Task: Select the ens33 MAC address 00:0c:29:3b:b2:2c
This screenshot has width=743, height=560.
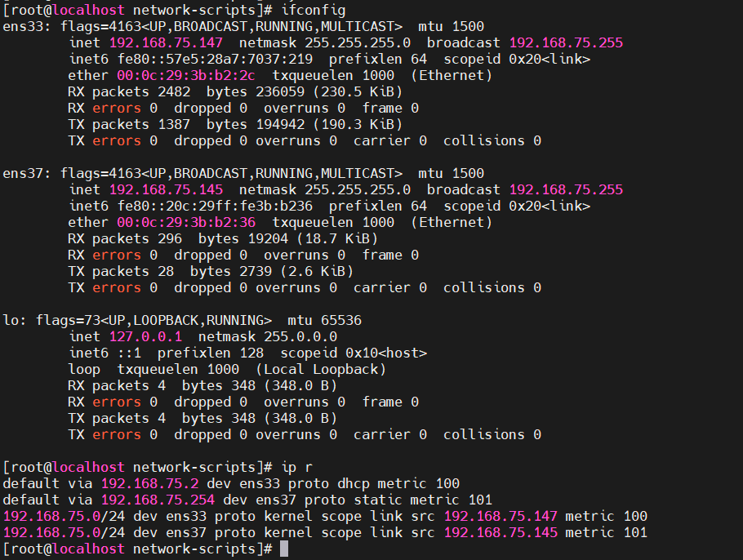Action: [x=186, y=75]
